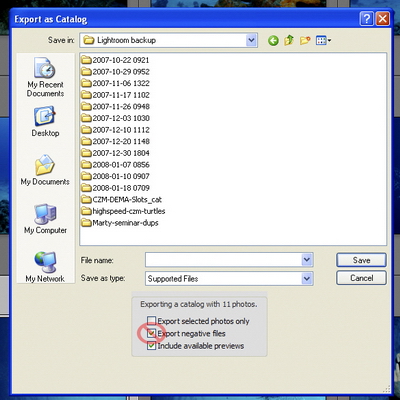Select the 2008-01-07 0856 folder
Image resolution: width=400 pixels, height=400 pixels.
[x=115, y=165]
